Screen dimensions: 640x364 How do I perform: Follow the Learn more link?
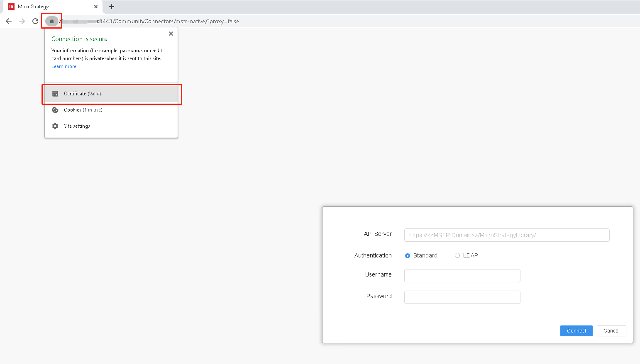(64, 66)
